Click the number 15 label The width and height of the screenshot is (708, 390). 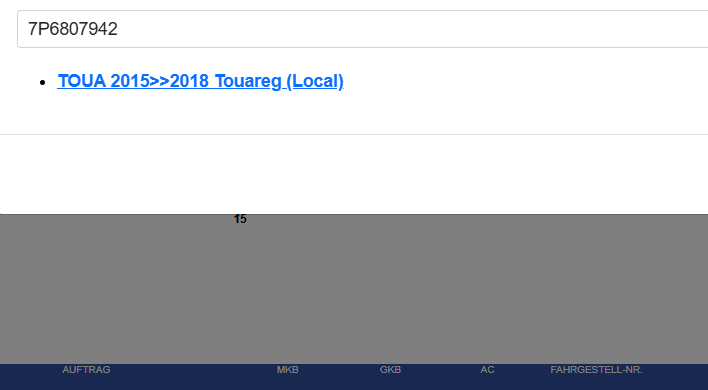point(240,219)
